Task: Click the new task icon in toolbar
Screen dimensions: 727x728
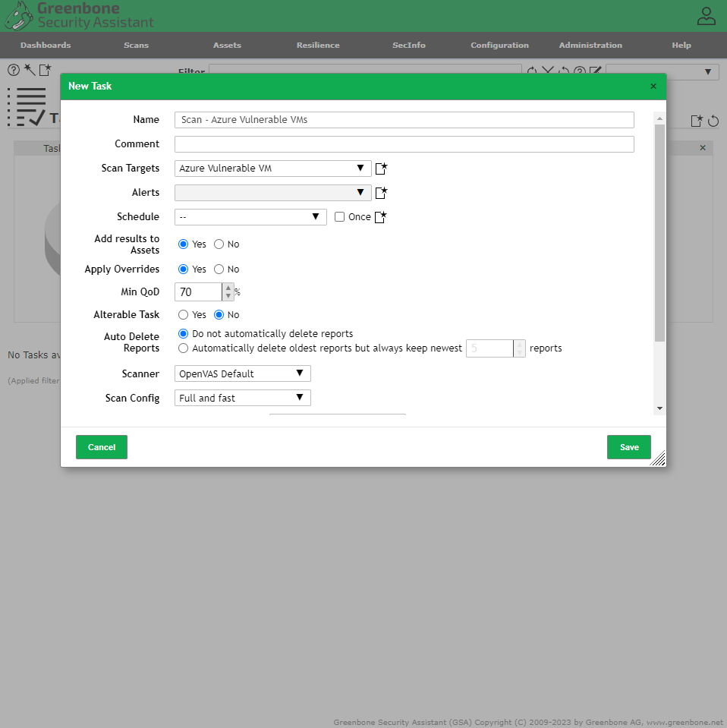Action: coord(45,70)
